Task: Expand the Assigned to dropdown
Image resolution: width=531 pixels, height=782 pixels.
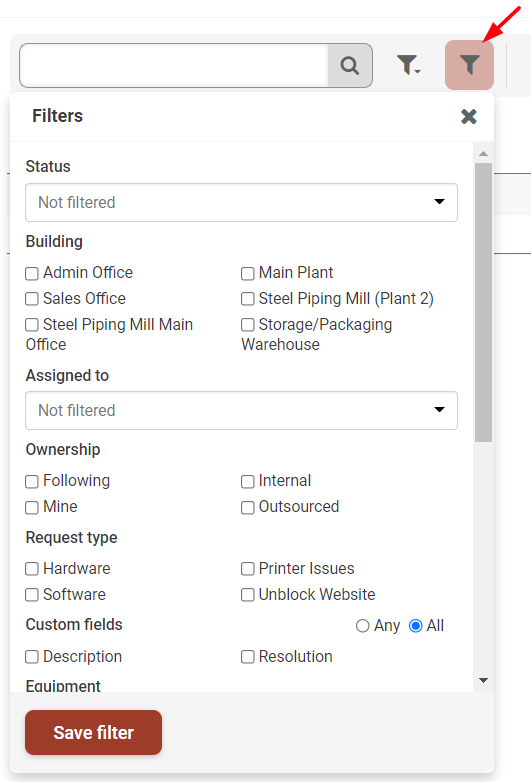Action: pyautogui.click(x=241, y=410)
